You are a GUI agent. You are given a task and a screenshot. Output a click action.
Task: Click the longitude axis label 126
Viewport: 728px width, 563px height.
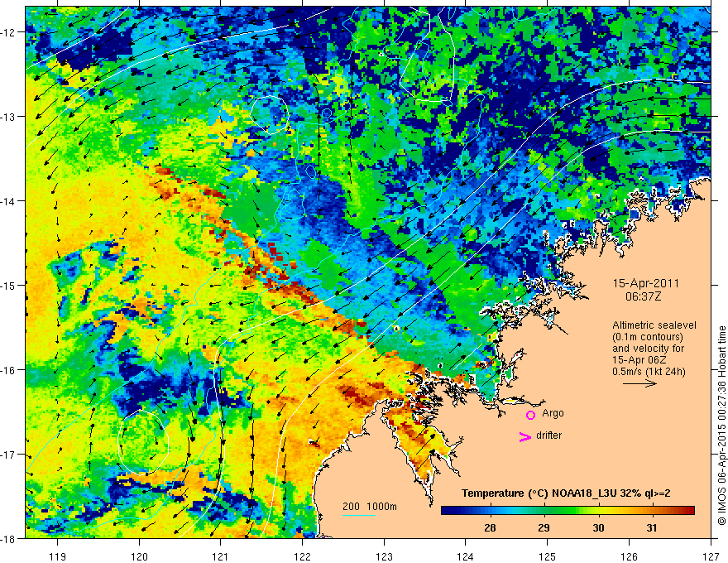(629, 556)
